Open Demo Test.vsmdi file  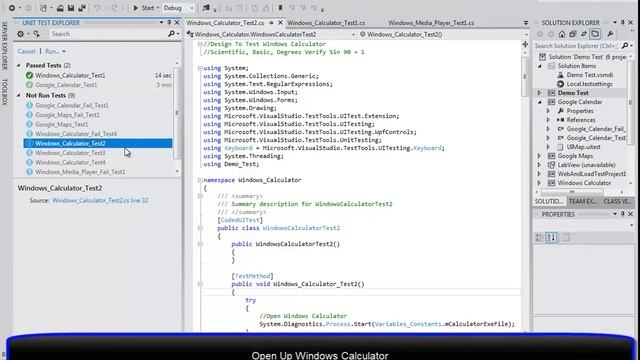coord(589,75)
